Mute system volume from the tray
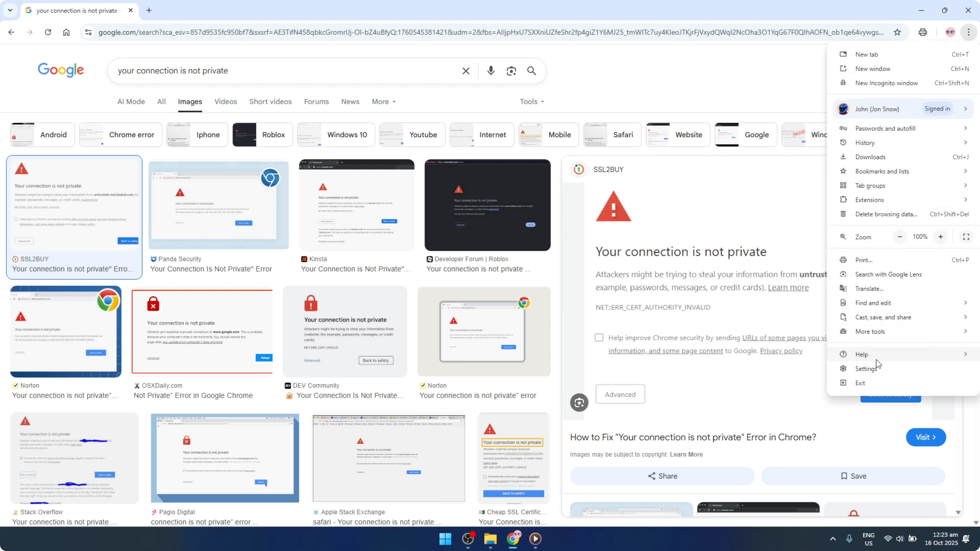The image size is (980, 551). coord(900,539)
